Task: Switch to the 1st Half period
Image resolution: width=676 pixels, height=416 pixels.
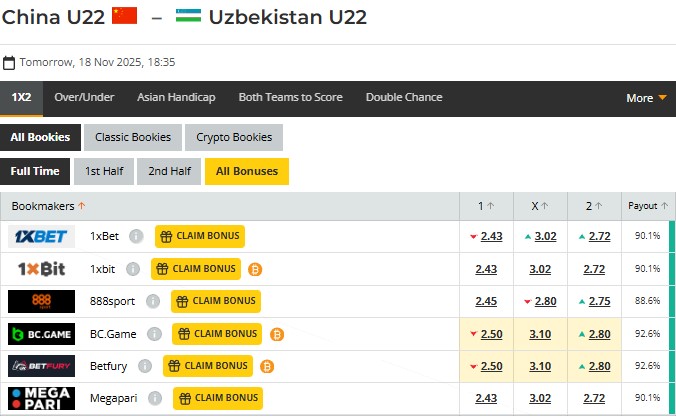Action: pyautogui.click(x=104, y=171)
